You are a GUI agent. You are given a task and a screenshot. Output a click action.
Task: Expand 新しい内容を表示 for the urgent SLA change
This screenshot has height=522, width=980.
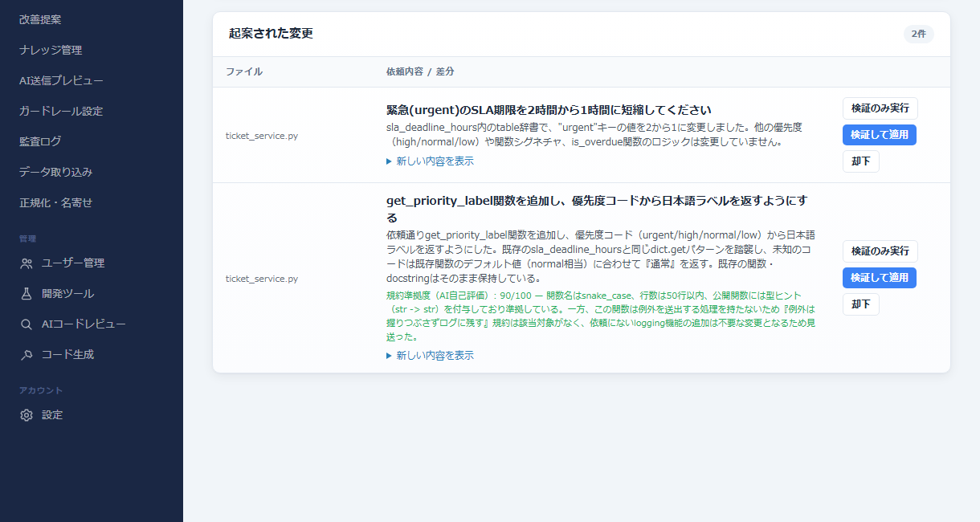431,161
